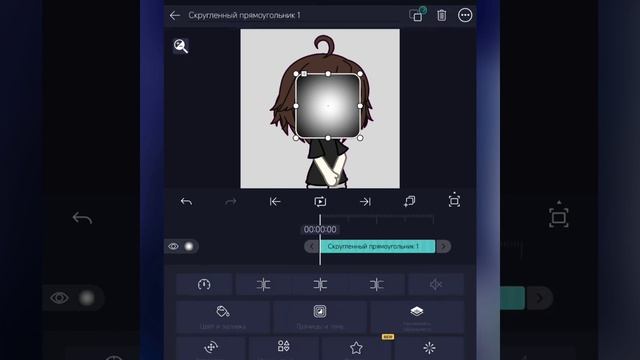
Task: Open the three-dot more options menu
Action: [465, 16]
